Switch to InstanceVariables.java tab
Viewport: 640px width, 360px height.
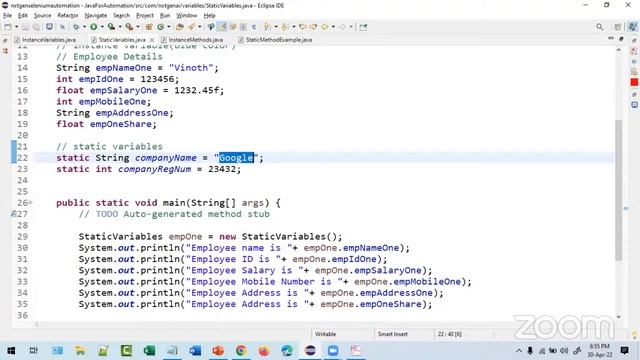coord(48,40)
